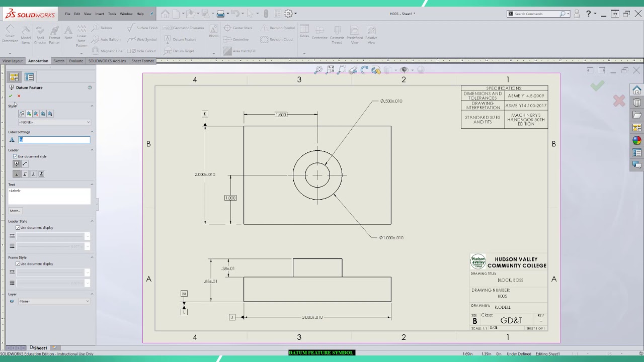Collapse the Frame Style section
This screenshot has height=362, width=644.
click(92, 257)
